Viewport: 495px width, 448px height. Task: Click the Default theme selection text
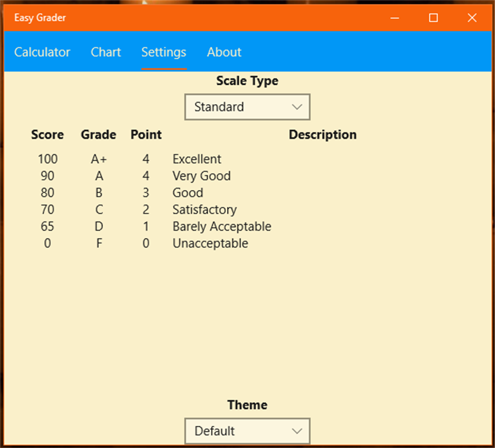coord(215,431)
